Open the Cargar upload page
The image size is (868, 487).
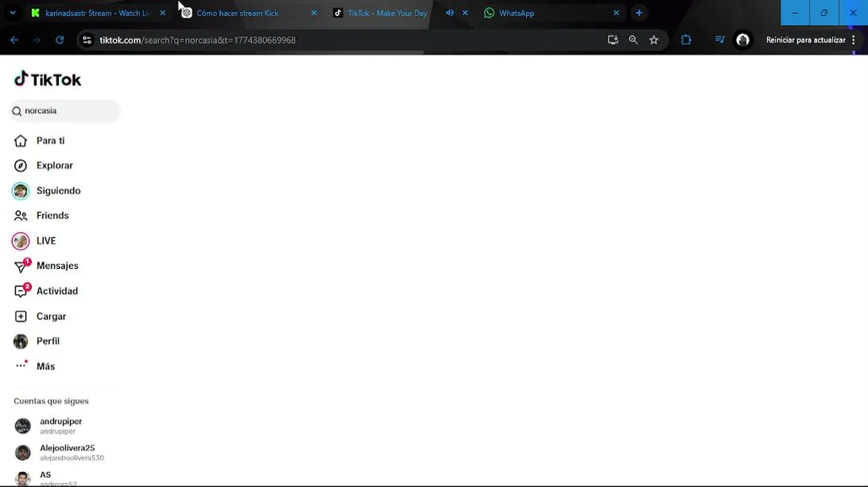(51, 317)
